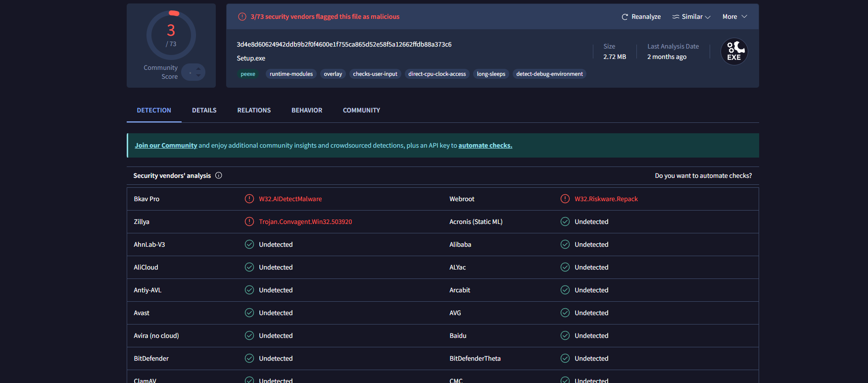This screenshot has height=383, width=868.
Task: Click the alert icon beside Trojan.Convagent.Win32.503920
Action: coord(249,221)
